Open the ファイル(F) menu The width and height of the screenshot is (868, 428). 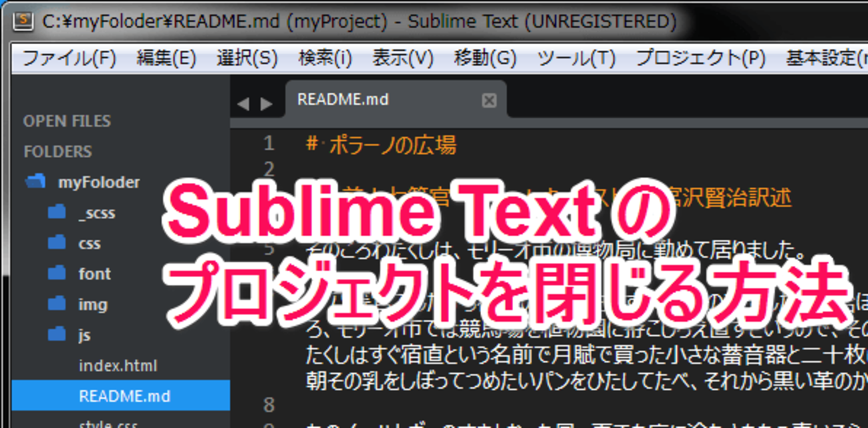pos(69,58)
